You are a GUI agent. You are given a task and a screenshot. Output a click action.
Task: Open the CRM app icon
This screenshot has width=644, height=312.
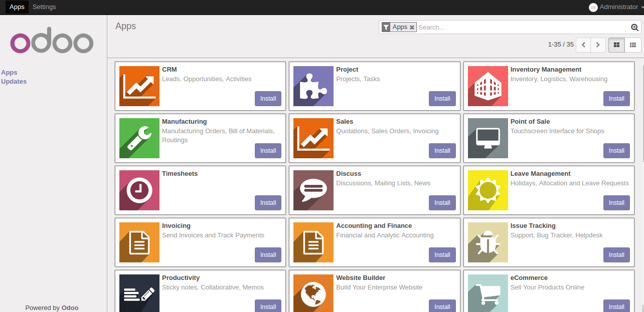[139, 86]
